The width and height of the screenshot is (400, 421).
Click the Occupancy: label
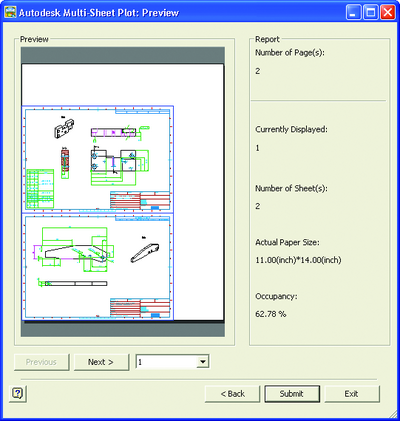276,296
